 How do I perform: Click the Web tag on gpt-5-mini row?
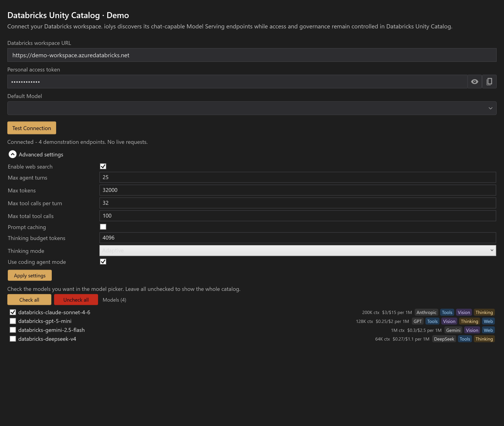tap(488, 321)
